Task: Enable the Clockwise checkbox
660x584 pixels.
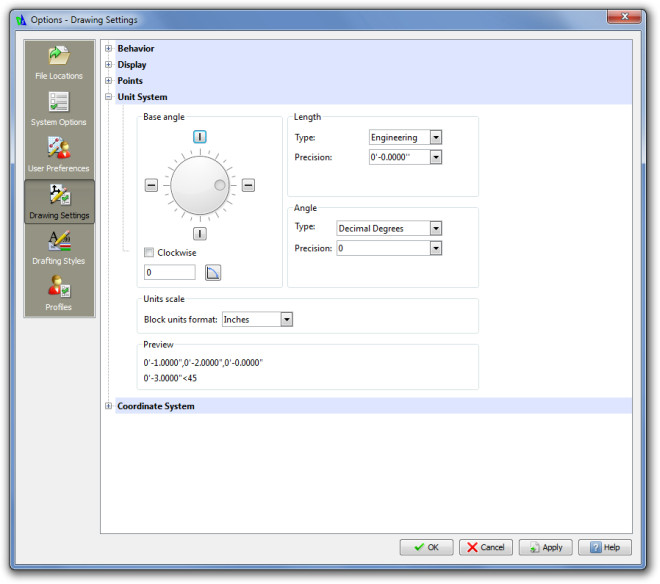Action: click(x=149, y=252)
